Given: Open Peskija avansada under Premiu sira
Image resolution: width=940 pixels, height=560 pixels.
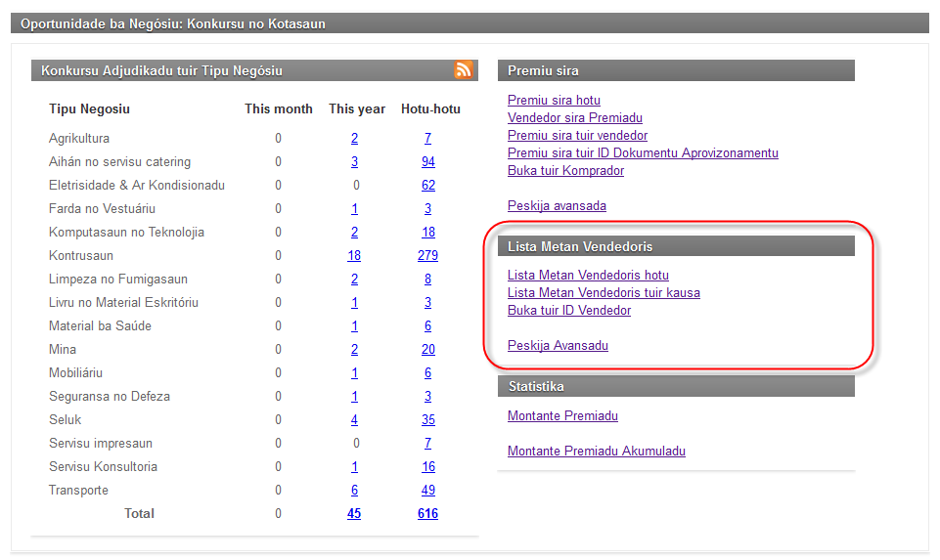Looking at the screenshot, I should (557, 206).
